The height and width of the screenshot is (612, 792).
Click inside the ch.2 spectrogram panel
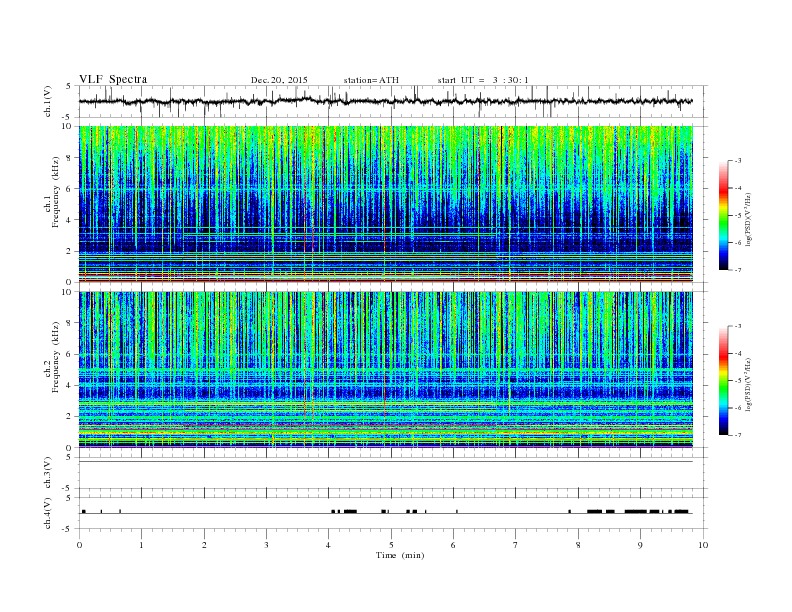pyautogui.click(x=386, y=370)
